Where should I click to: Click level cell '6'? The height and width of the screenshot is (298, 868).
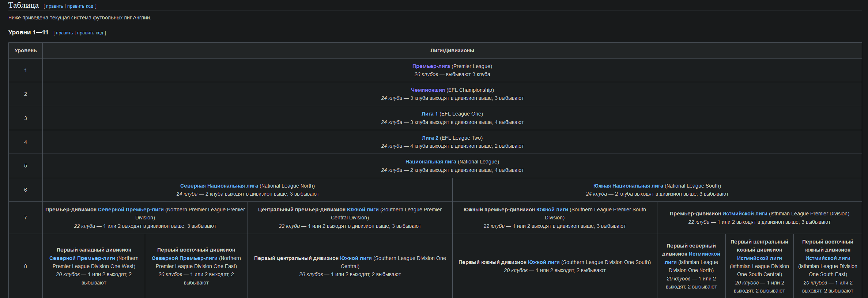(26, 190)
